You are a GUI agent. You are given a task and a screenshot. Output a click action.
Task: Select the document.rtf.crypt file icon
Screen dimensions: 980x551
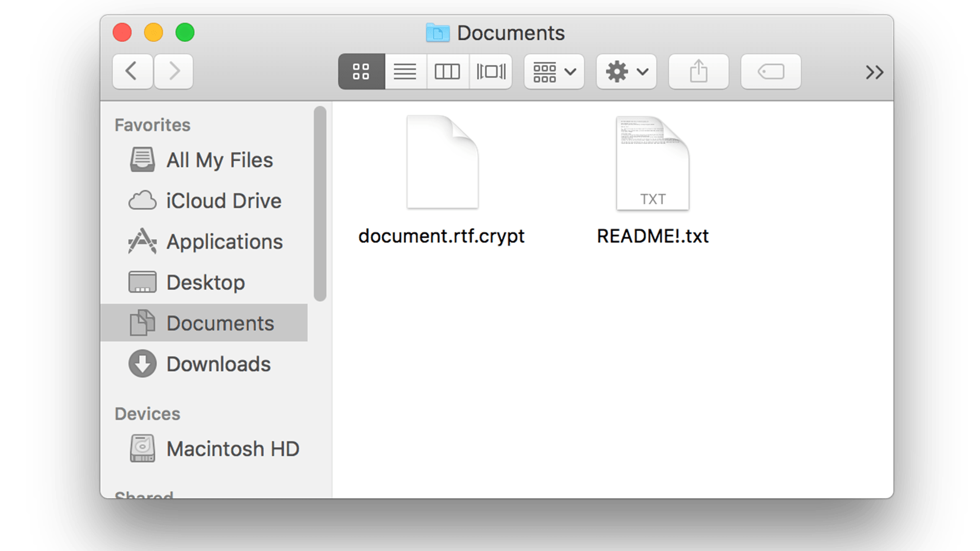[443, 162]
